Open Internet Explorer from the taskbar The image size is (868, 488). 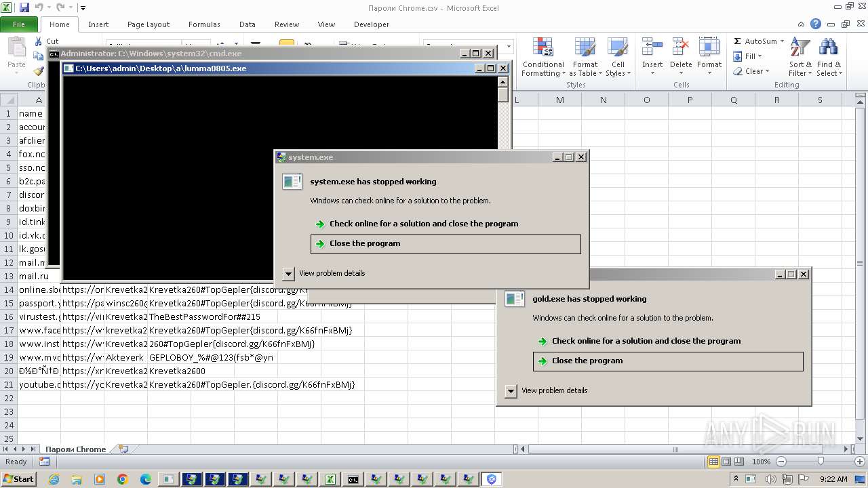pyautogui.click(x=54, y=479)
